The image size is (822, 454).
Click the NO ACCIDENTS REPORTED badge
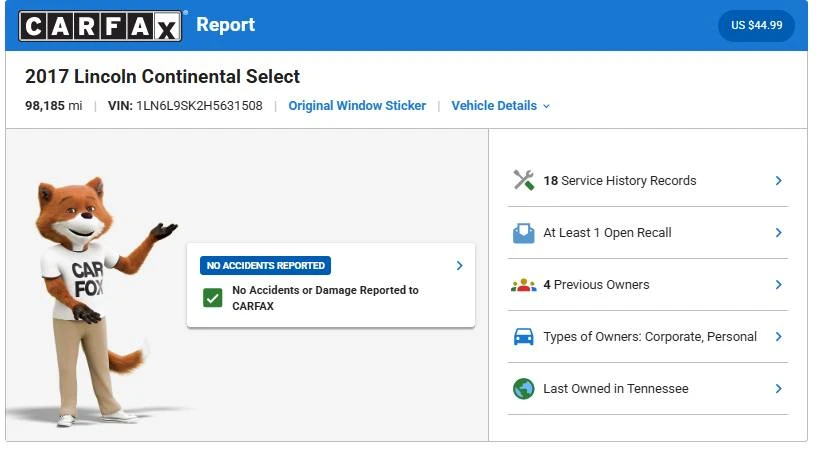pos(265,266)
